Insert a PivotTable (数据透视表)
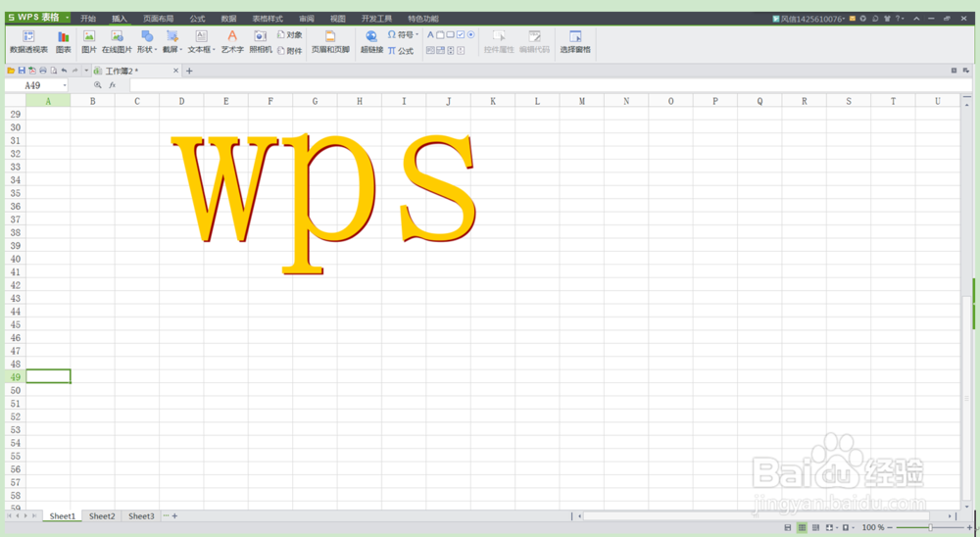This screenshot has height=537, width=980. click(x=28, y=42)
